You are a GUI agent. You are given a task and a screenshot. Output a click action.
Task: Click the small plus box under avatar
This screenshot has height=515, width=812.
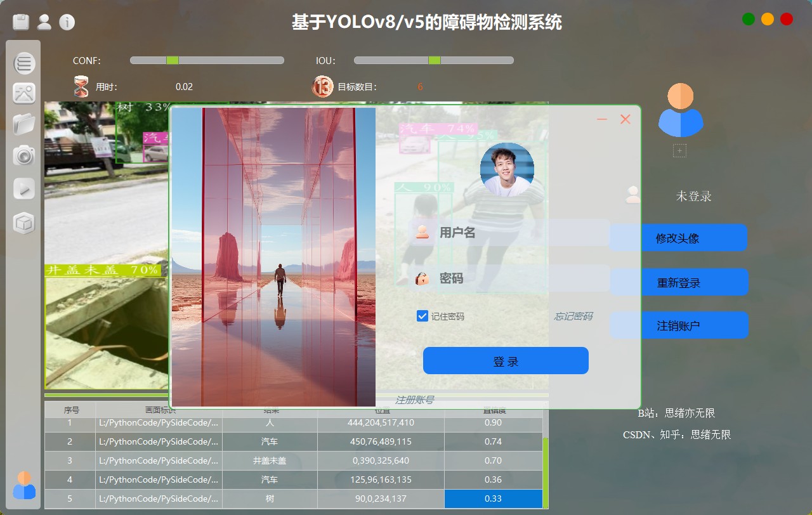(x=679, y=150)
